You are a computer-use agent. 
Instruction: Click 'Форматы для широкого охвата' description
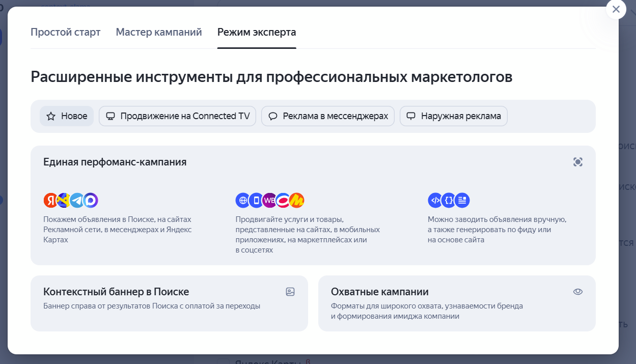pos(427,311)
